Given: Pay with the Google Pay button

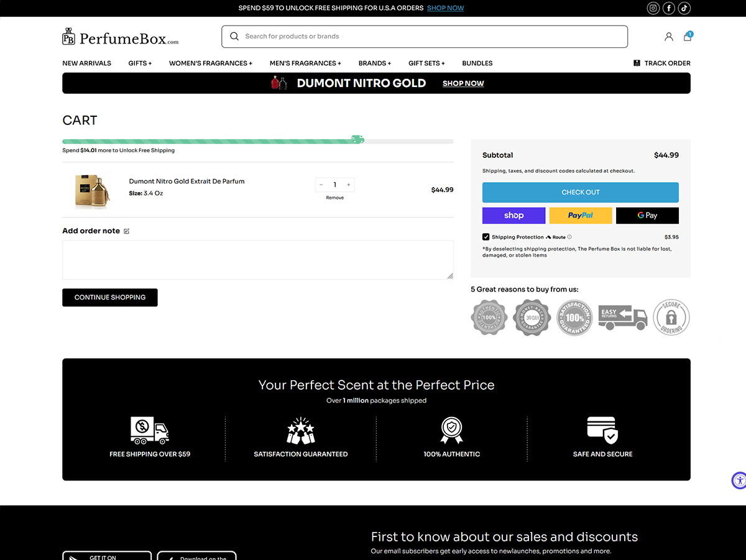Looking at the screenshot, I should [x=647, y=216].
